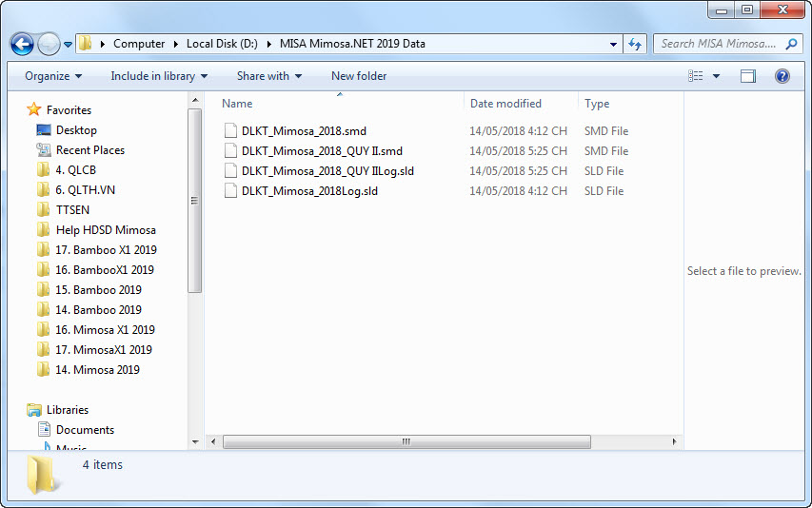Viewport: 812px width, 508px height.
Task: Click the file icon of DLKT_Mimosa_2018Log.sld
Action: click(x=230, y=191)
